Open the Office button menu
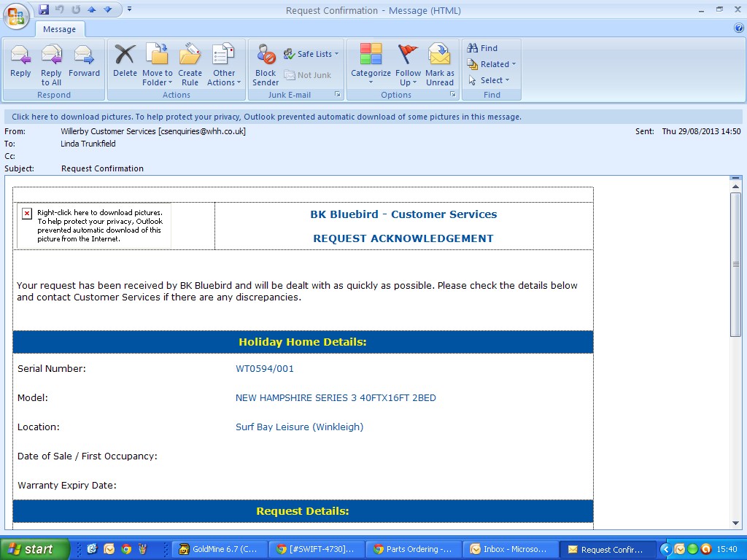Viewport: 747px width, 560px height. coord(16,16)
